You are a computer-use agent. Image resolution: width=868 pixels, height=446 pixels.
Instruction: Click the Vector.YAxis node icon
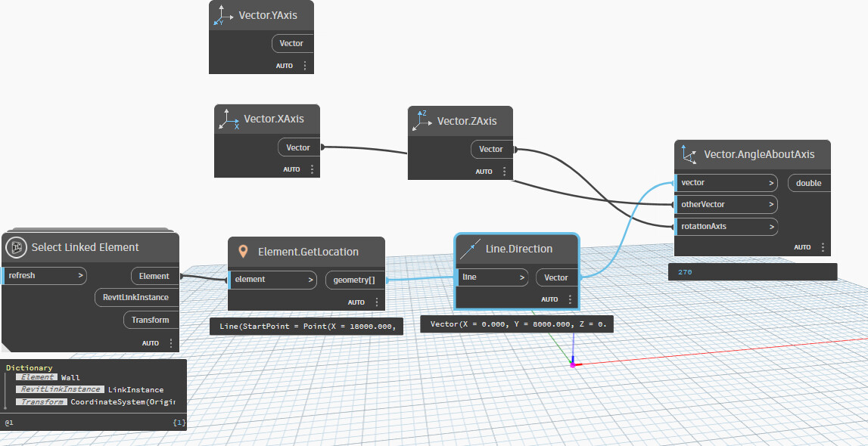(224, 15)
